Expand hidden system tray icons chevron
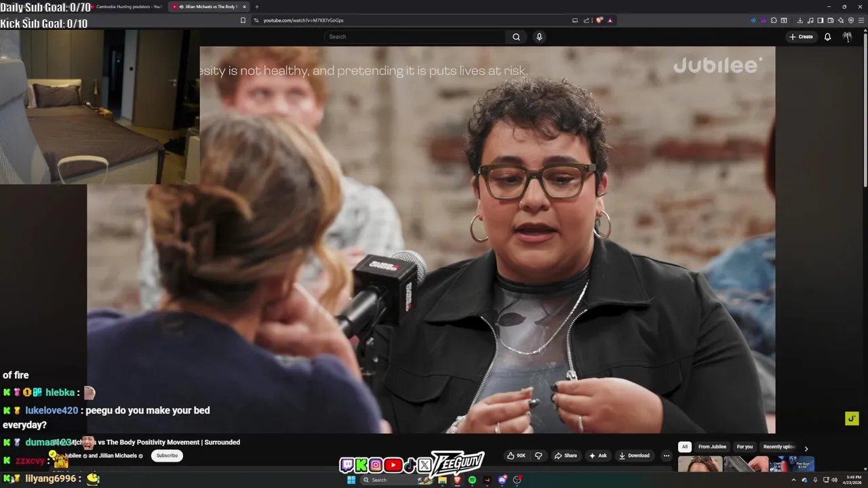868x488 pixels. point(793,480)
